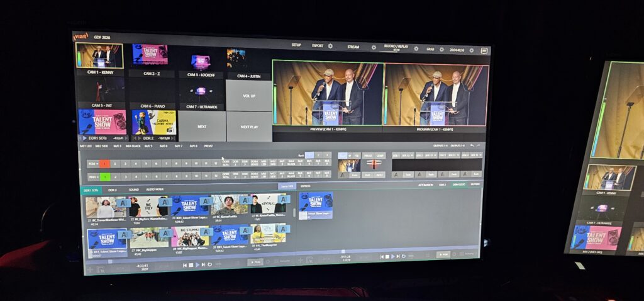This screenshot has height=301, width=644.
Task: Jump to previous clip in DDR1 SOTs
Action: [185, 265]
